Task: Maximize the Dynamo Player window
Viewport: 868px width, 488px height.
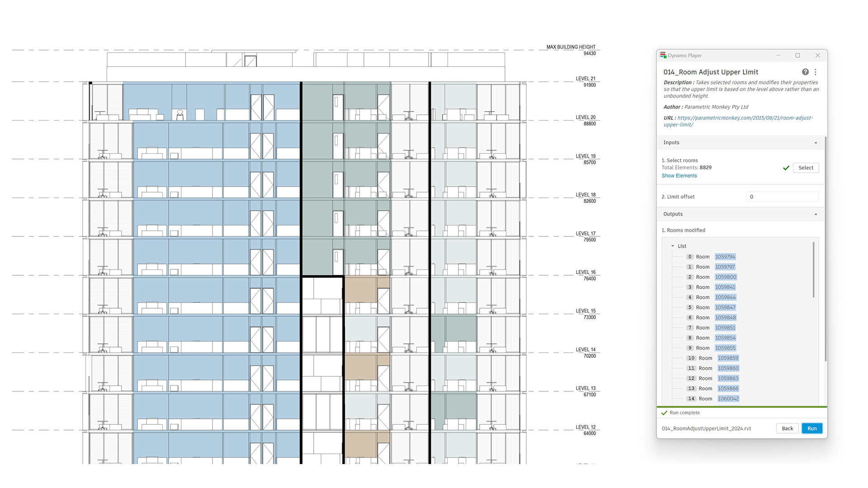Action: (x=797, y=56)
